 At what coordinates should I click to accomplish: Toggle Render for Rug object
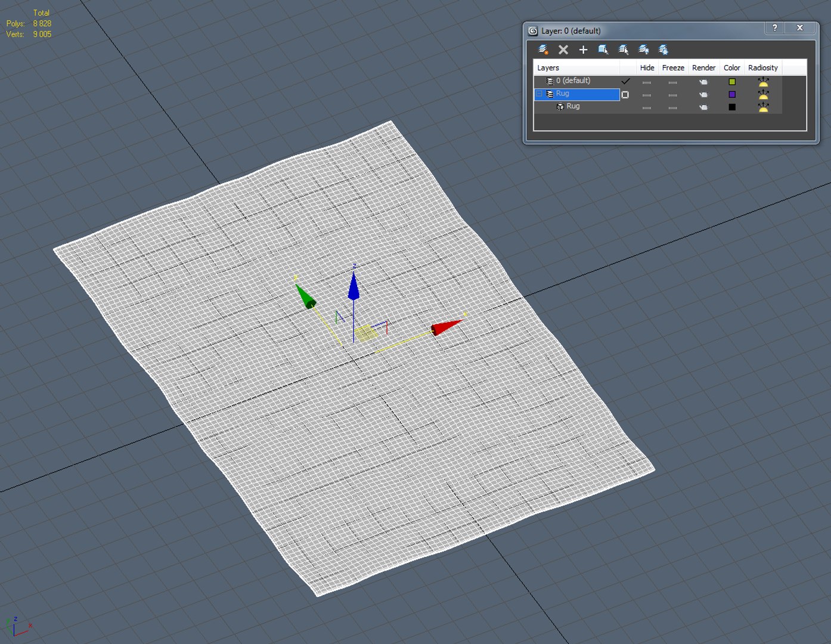point(703,107)
